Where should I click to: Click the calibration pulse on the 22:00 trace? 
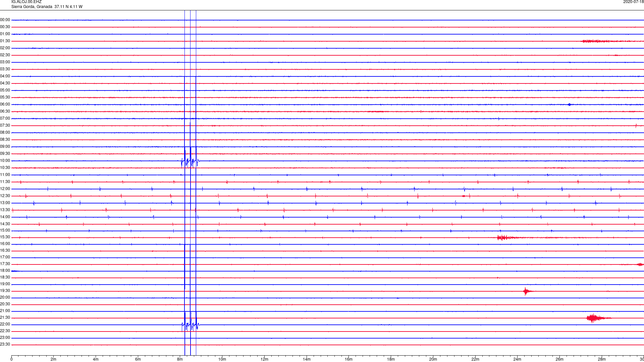191,325
